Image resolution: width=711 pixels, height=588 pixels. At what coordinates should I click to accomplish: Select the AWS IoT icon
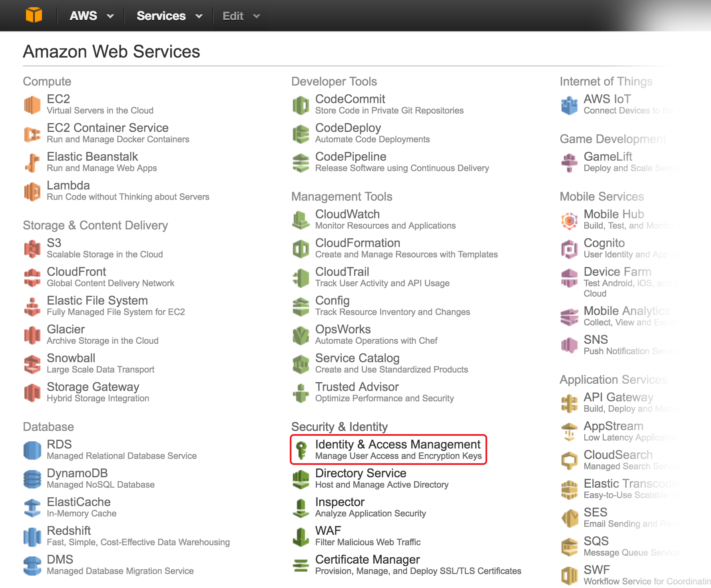[569, 105]
